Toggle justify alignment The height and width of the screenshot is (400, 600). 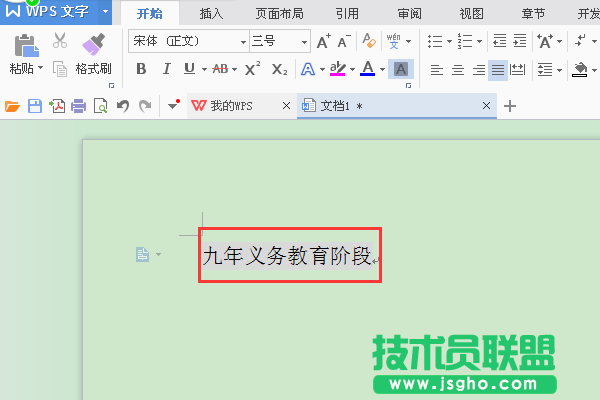(498, 70)
